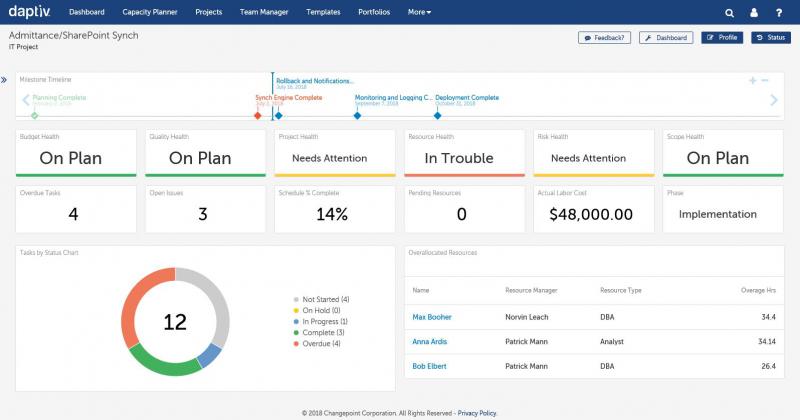Open the user account icon
This screenshot has height=420, width=800.
(x=753, y=13)
